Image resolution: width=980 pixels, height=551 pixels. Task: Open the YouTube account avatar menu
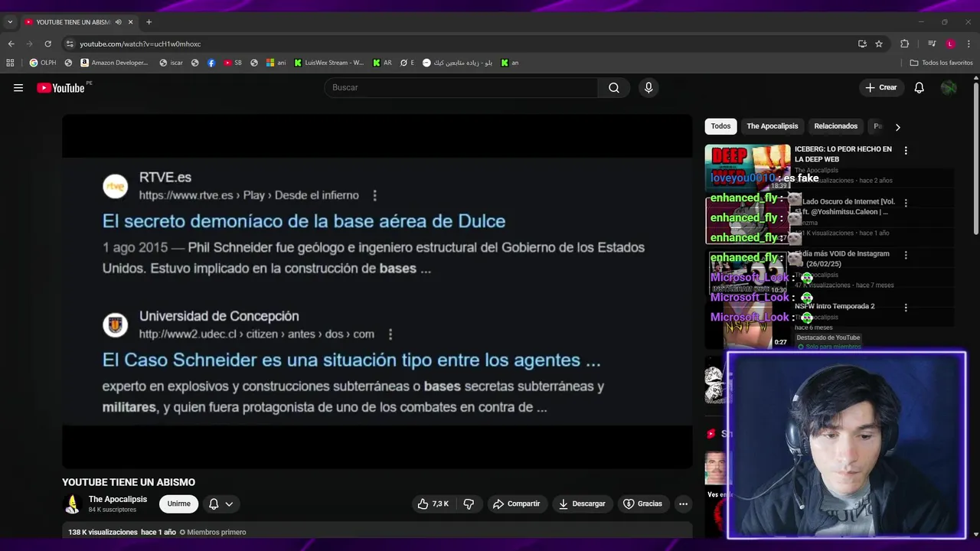(x=949, y=87)
